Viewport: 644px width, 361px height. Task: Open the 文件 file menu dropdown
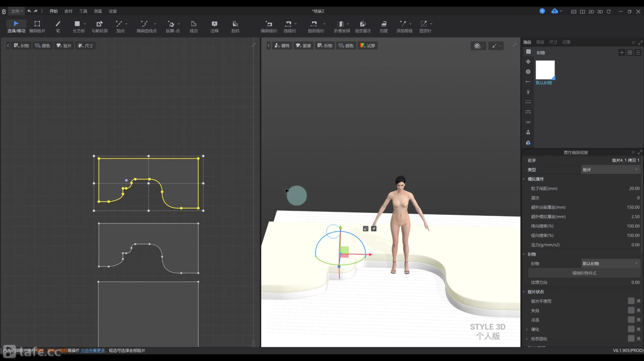17,11
